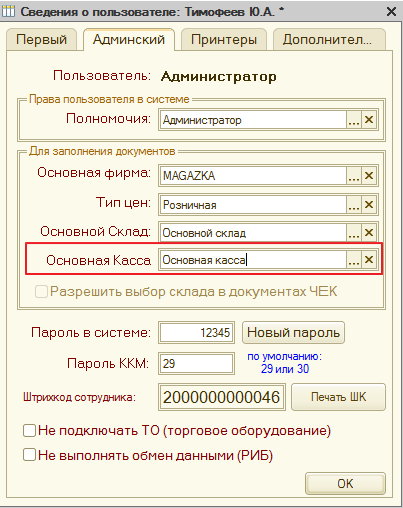The height and width of the screenshot is (508, 403).
Task: Open selection list for Основная фирма
Action: 354,175
